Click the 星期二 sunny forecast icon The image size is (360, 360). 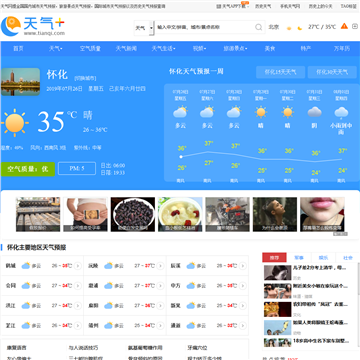pyautogui.click(x=288, y=112)
